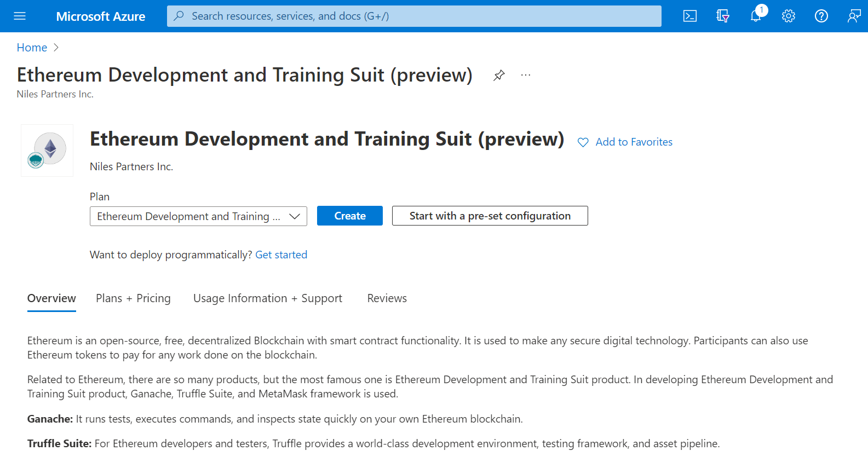
Task: Switch to the Plans + Pricing tab
Action: tap(133, 298)
